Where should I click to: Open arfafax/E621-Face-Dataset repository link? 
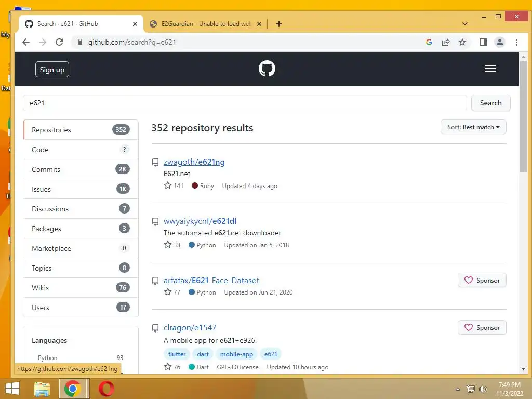tap(211, 280)
